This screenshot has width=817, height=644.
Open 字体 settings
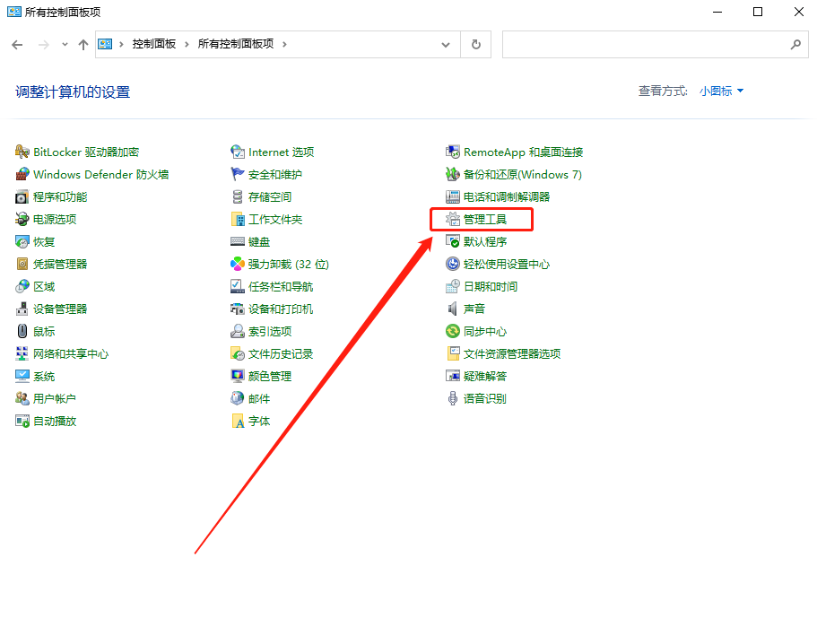[x=259, y=421]
